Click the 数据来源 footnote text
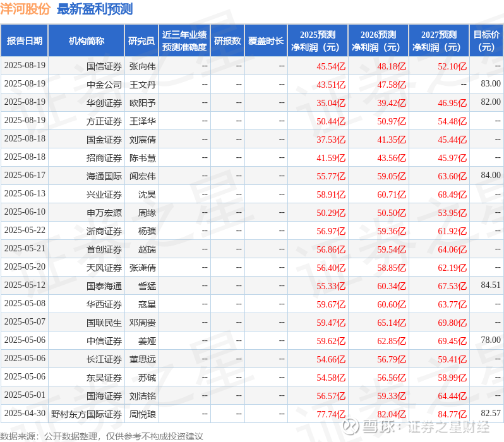This screenshot has height=442, width=504. pyautogui.click(x=102, y=436)
